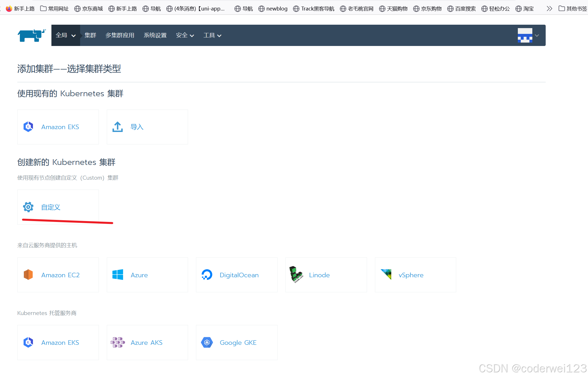
Task: Click the Azure AKS purple cubes icon
Action: tap(118, 343)
